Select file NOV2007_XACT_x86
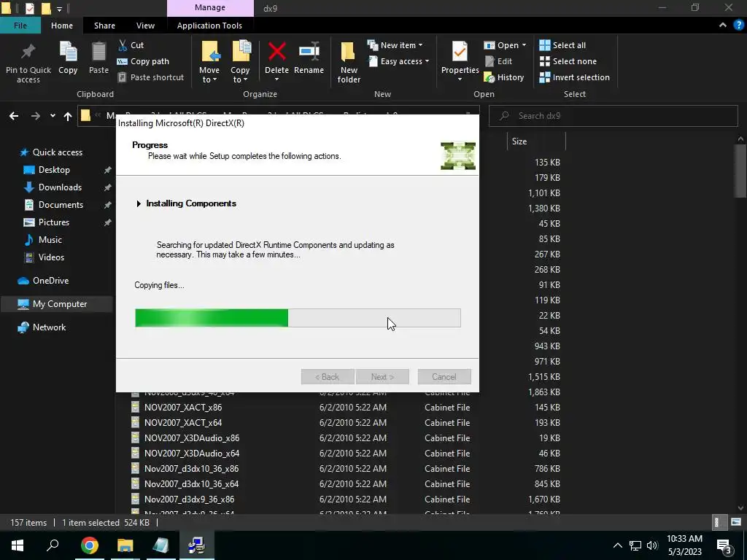The image size is (747, 560). pos(183,408)
